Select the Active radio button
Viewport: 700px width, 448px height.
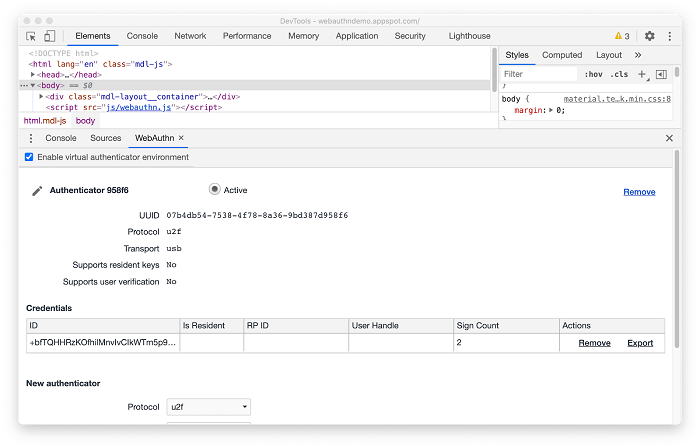(214, 189)
